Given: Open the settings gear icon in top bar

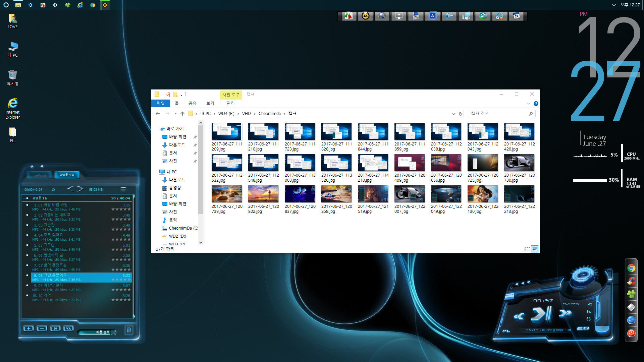Looking at the screenshot, I should tap(55, 5).
